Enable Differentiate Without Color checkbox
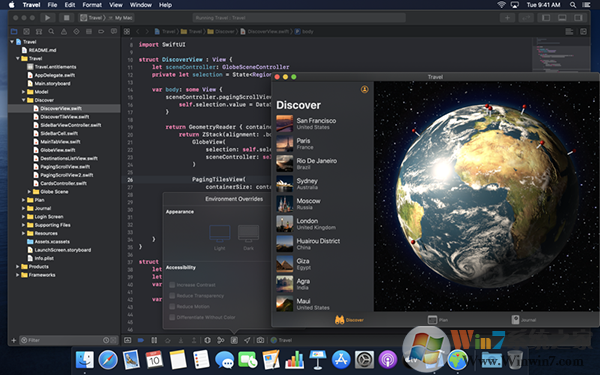Image resolution: width=600 pixels, height=375 pixels. click(172, 317)
